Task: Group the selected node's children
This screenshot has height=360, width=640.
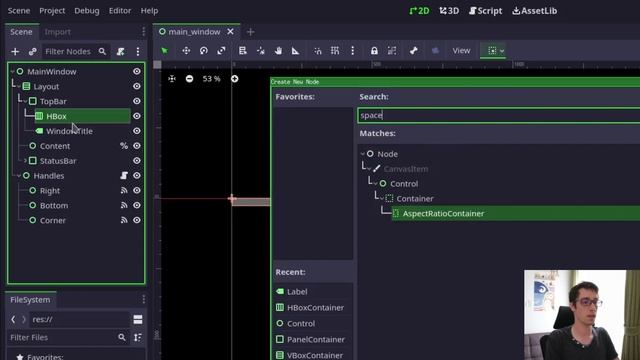Action: pyautogui.click(x=392, y=51)
